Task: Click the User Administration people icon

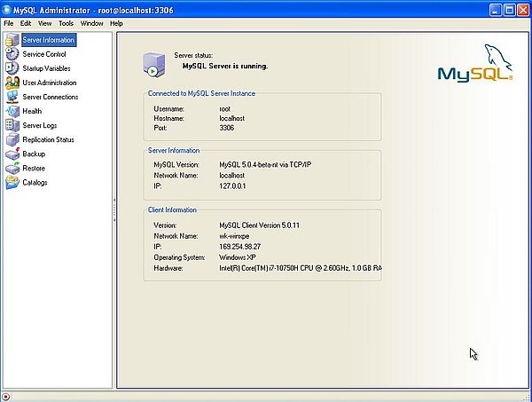Action: (x=12, y=83)
